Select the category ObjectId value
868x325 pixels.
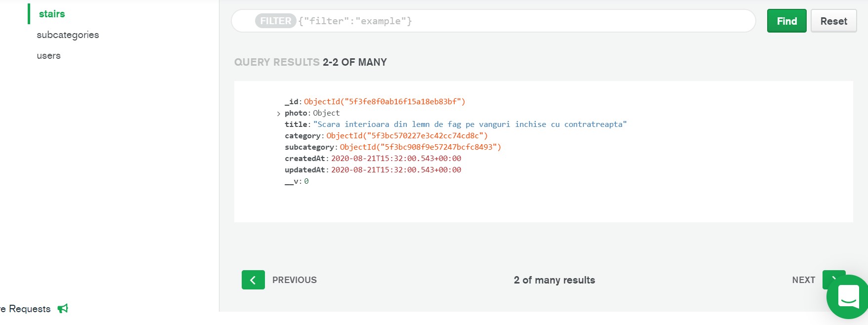point(407,136)
